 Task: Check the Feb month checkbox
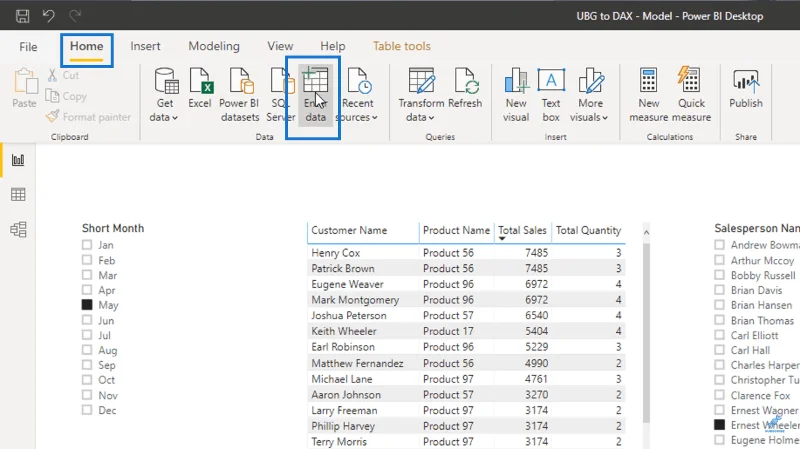coord(87,260)
